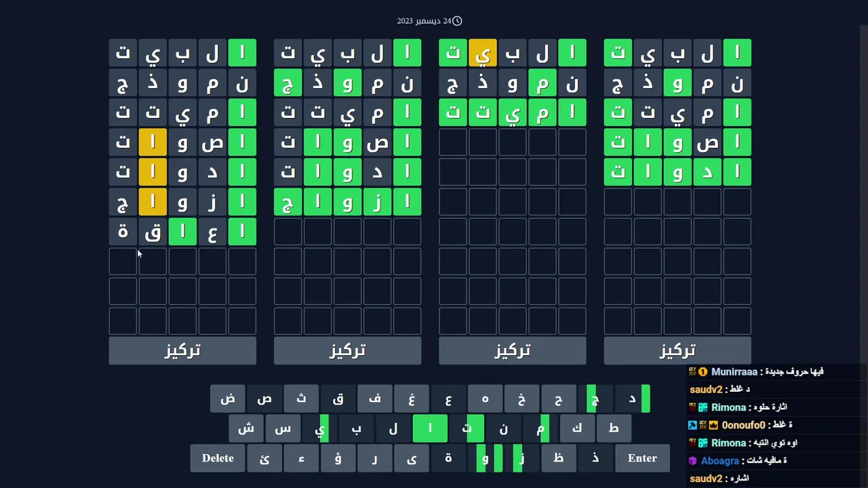Tap the ء key on the keyboard
Screen dimensions: 868x488
(301, 458)
